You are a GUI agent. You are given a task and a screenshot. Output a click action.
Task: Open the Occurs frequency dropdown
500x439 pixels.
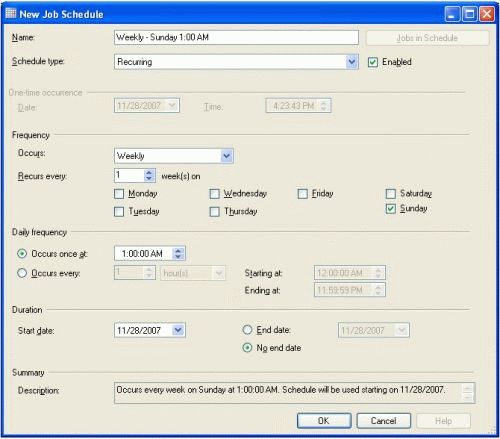pyautogui.click(x=226, y=156)
